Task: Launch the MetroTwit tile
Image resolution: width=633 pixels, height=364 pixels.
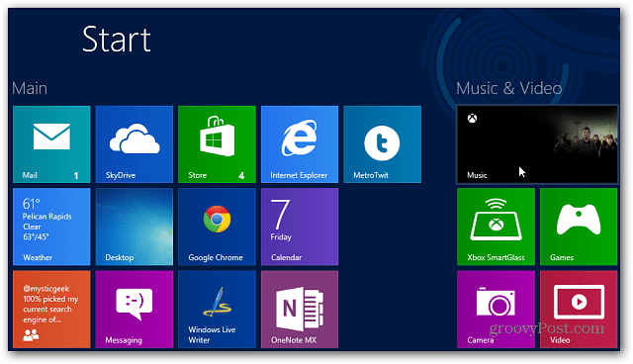Action: pyautogui.click(x=383, y=144)
